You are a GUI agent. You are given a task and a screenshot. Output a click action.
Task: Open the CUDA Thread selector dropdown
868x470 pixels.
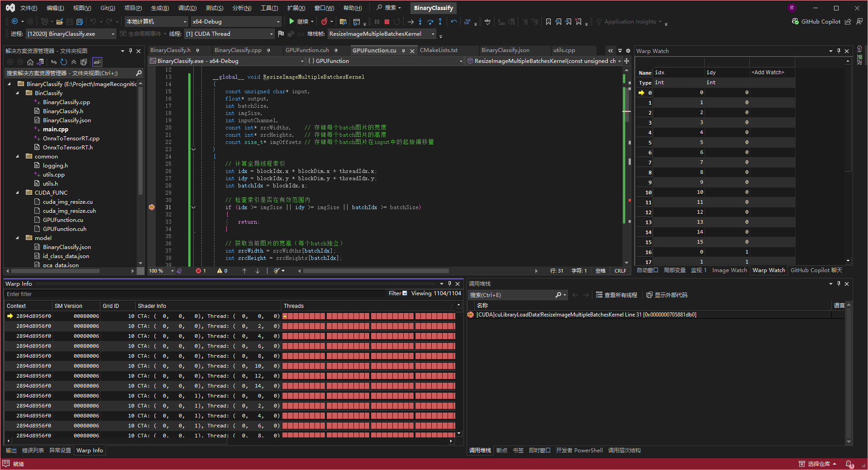point(229,34)
